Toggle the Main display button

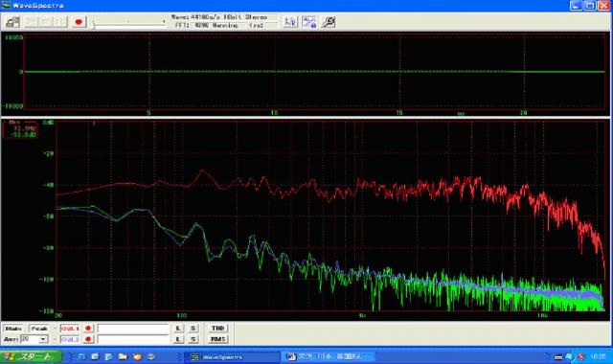tap(13, 329)
